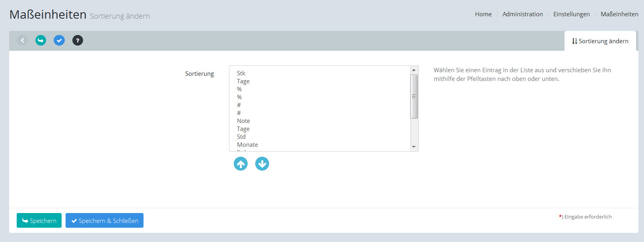Switch to the Sortierung ändern tab
This screenshot has width=644, height=242.
600,41
